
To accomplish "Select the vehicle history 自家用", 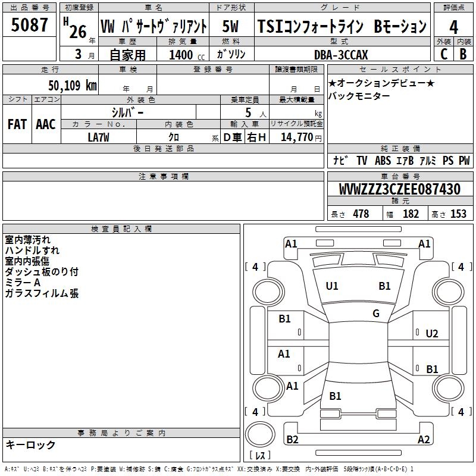I will (127, 55).
